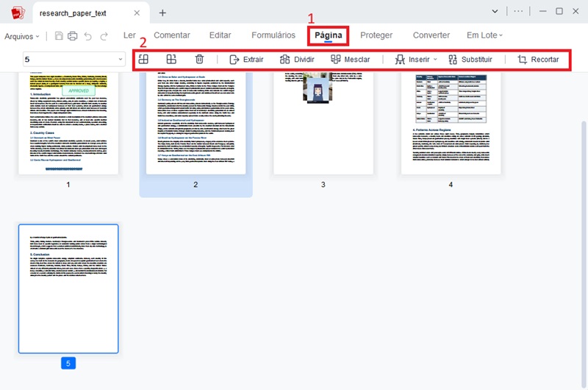Screen dimensions: 588x390
Task: Click the Mesclar button
Action: [x=351, y=60]
